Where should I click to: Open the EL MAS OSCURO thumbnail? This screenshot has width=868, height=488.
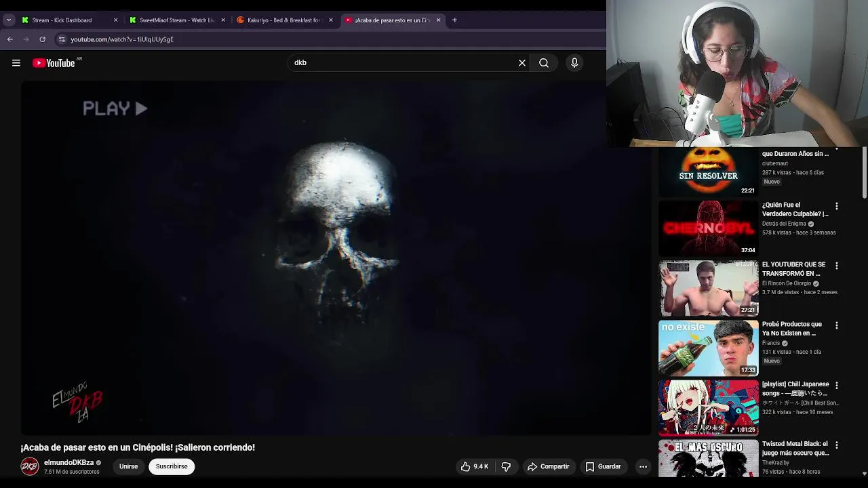pyautogui.click(x=709, y=458)
